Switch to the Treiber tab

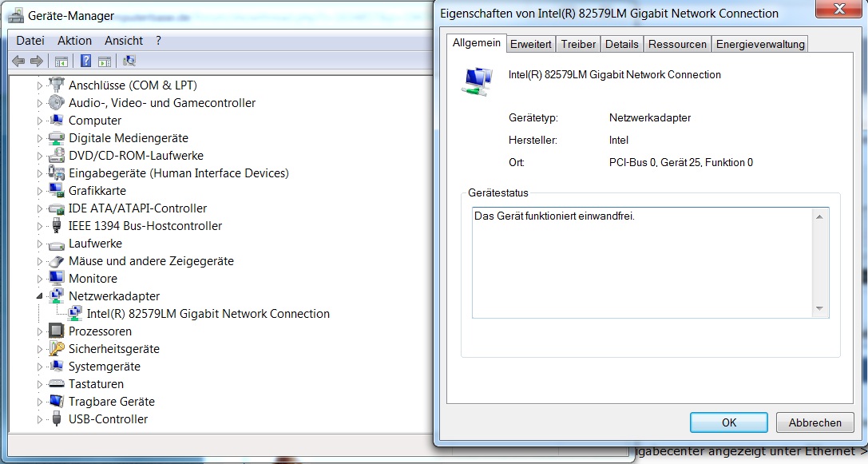(x=578, y=44)
